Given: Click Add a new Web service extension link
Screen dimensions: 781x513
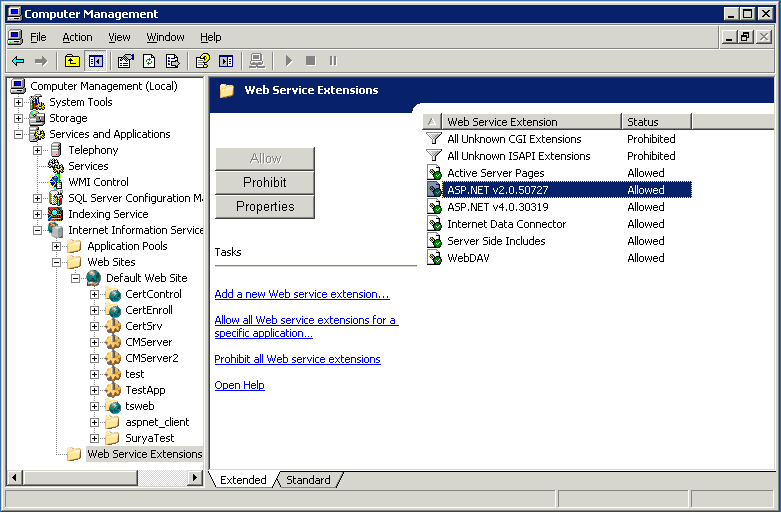Looking at the screenshot, I should [x=302, y=294].
